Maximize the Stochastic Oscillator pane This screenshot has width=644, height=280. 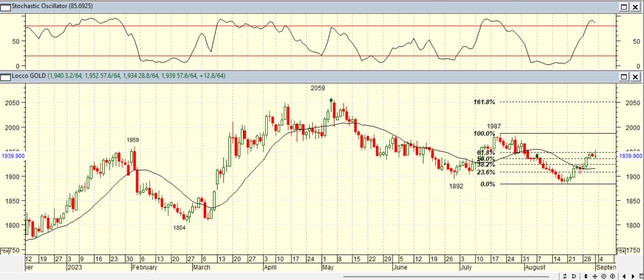point(624,7)
